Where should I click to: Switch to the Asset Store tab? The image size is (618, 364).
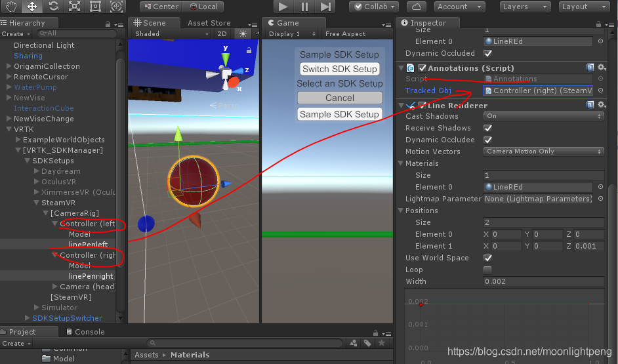pos(209,23)
